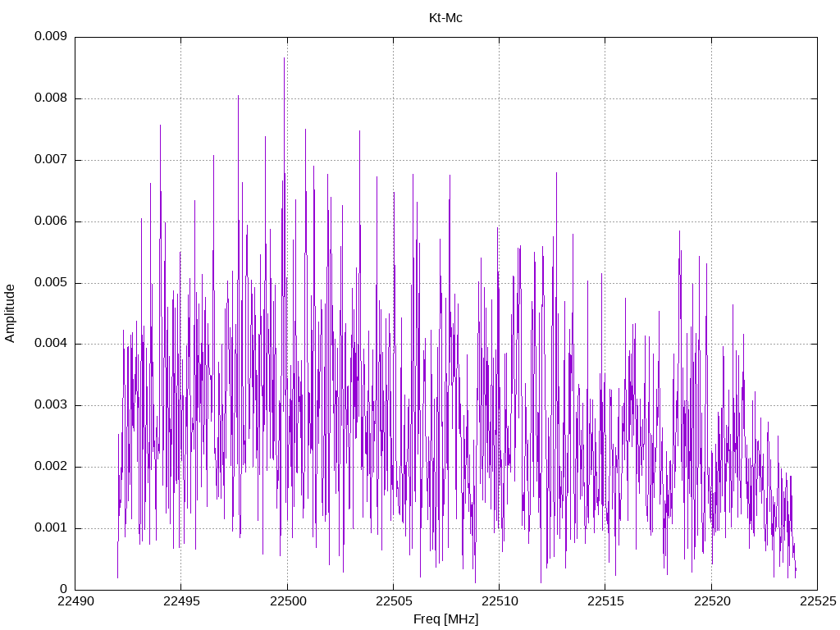This screenshot has width=840, height=630.
Task: Select the Amplitude y-axis label
Action: tap(10, 313)
